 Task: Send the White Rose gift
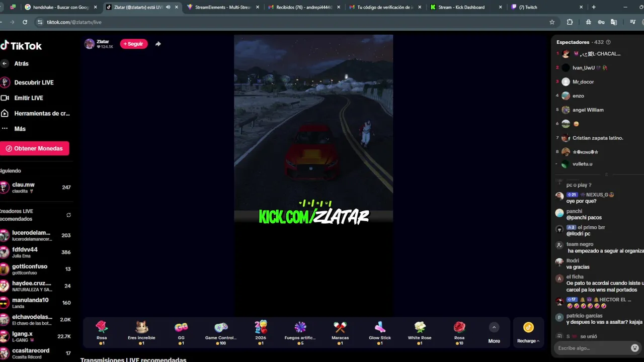click(x=420, y=333)
